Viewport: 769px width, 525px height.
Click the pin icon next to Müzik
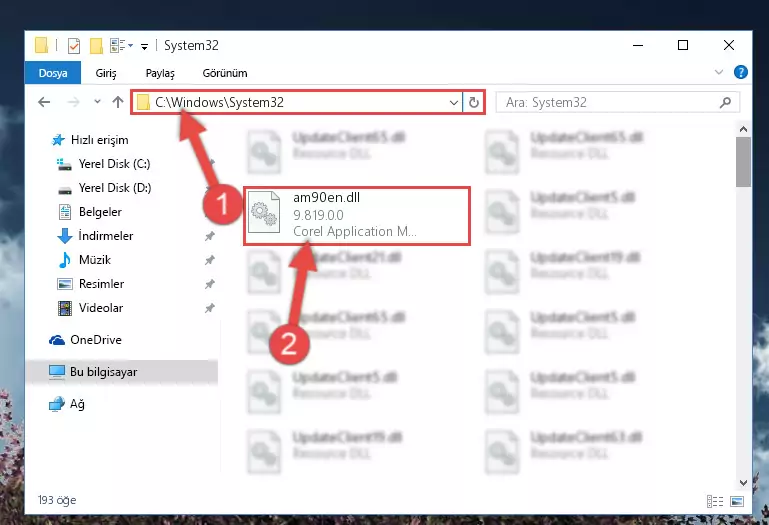click(209, 260)
